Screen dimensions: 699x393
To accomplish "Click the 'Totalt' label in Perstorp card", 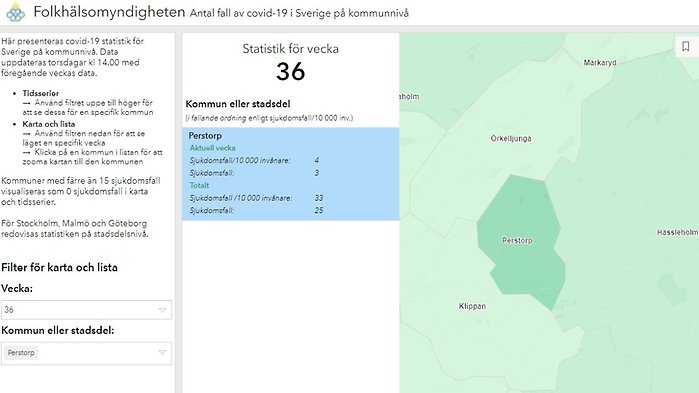I will tap(199, 185).
